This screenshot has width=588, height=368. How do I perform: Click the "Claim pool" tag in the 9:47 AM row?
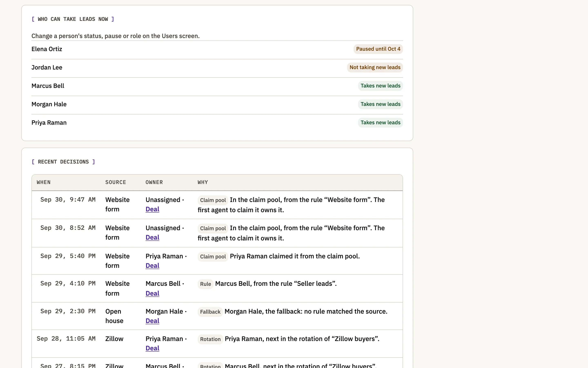213,200
